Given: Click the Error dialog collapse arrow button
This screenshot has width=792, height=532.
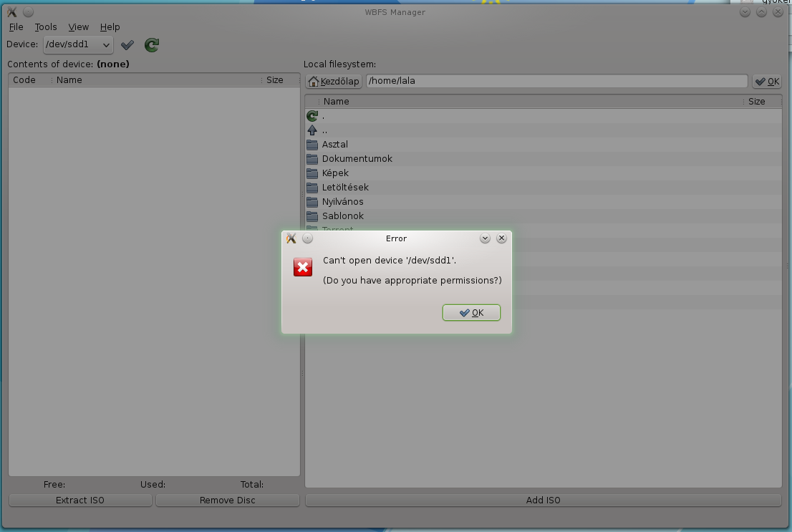Looking at the screenshot, I should [485, 238].
